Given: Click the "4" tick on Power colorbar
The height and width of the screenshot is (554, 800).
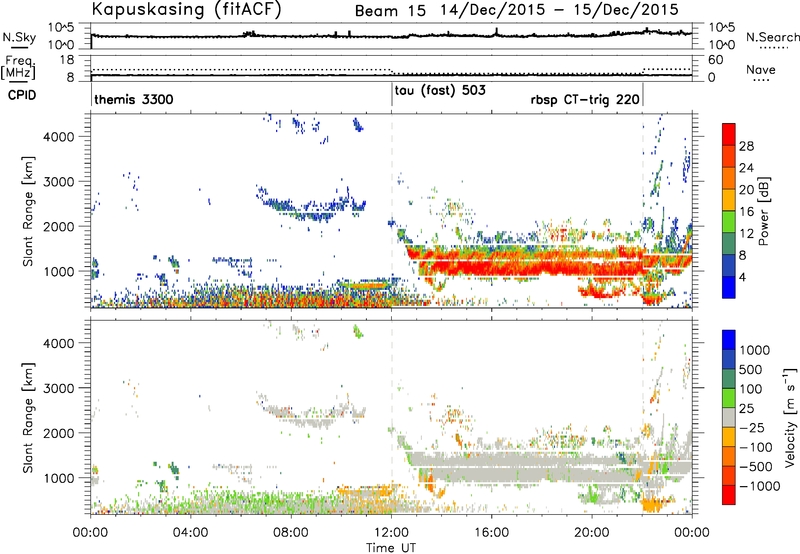Looking at the screenshot, I should pos(742,277).
